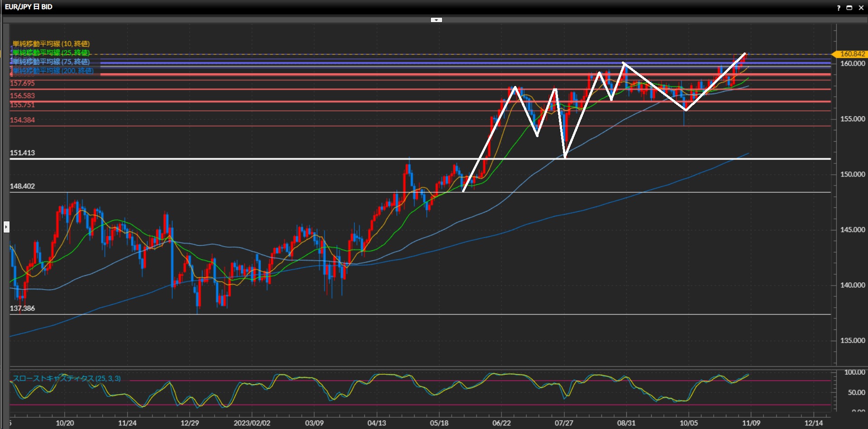Click the slow stochastics (25, 3, 3) label
Image resolution: width=868 pixels, height=429 pixels.
[67, 378]
